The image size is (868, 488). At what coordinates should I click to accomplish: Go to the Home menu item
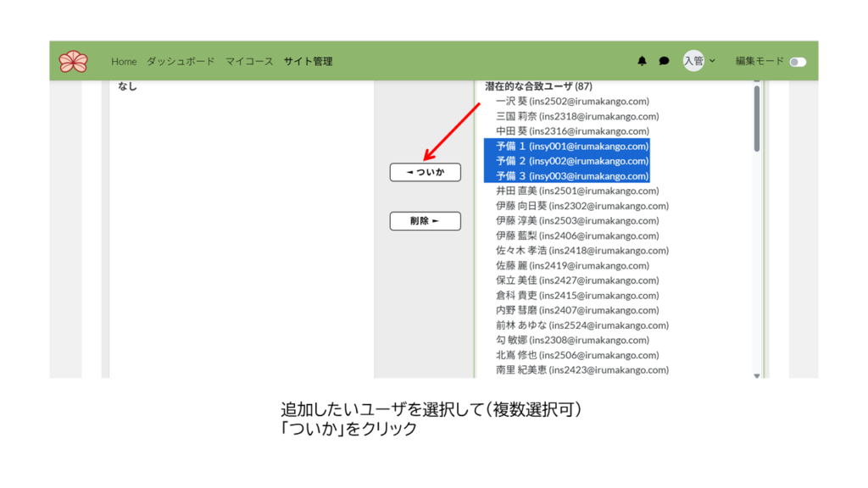click(124, 61)
